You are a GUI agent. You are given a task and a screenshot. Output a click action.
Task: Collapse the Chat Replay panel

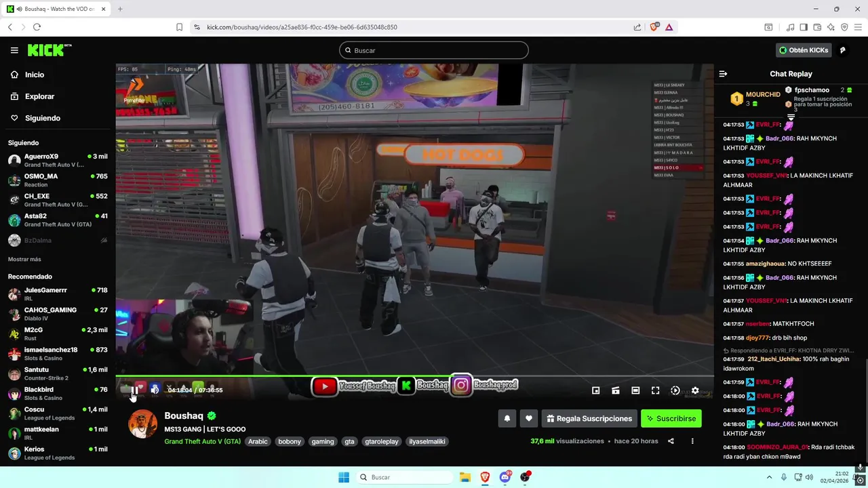pos(723,74)
